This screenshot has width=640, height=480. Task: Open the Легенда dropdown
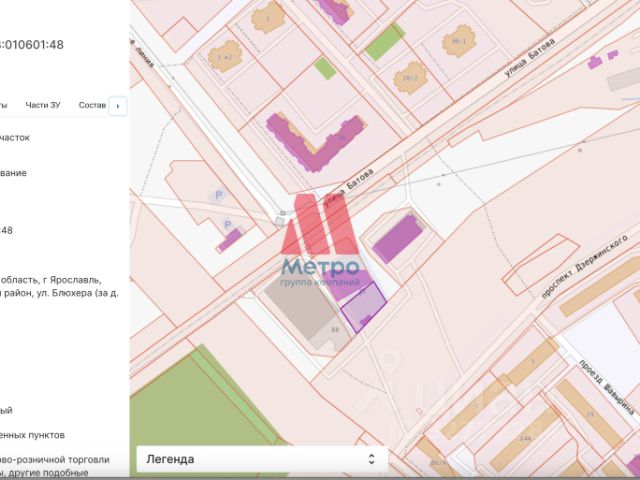tap(262, 459)
